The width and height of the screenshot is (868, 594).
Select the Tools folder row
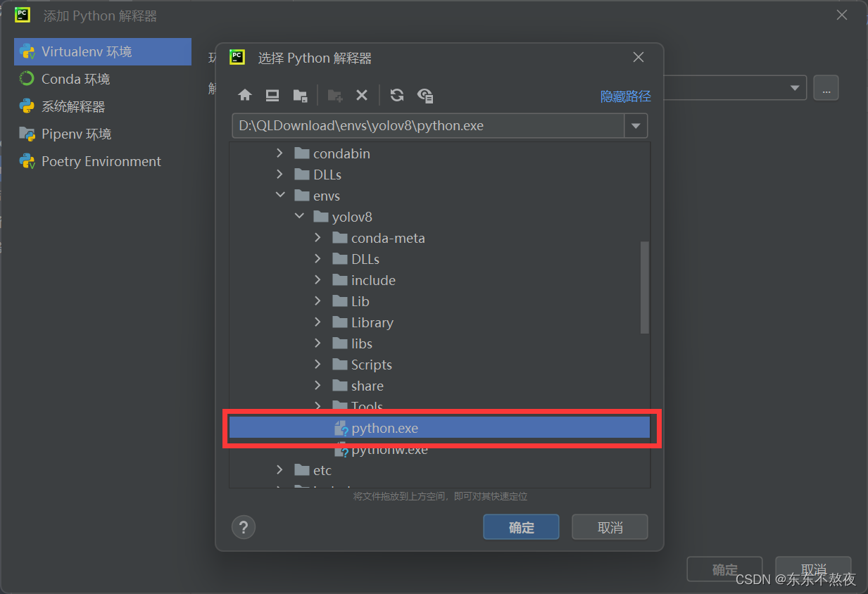click(x=439, y=407)
